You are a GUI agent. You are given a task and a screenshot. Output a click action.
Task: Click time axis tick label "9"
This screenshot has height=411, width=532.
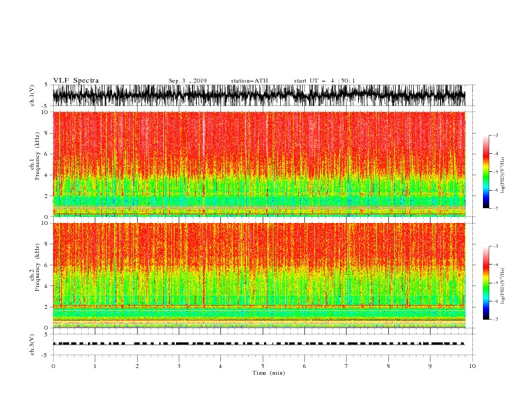(430, 366)
